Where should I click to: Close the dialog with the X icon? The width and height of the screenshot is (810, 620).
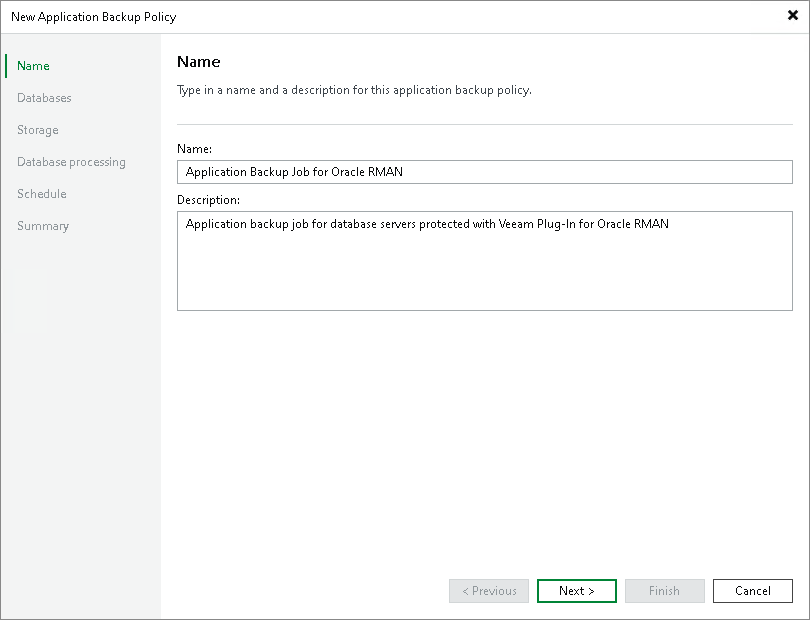791,15
